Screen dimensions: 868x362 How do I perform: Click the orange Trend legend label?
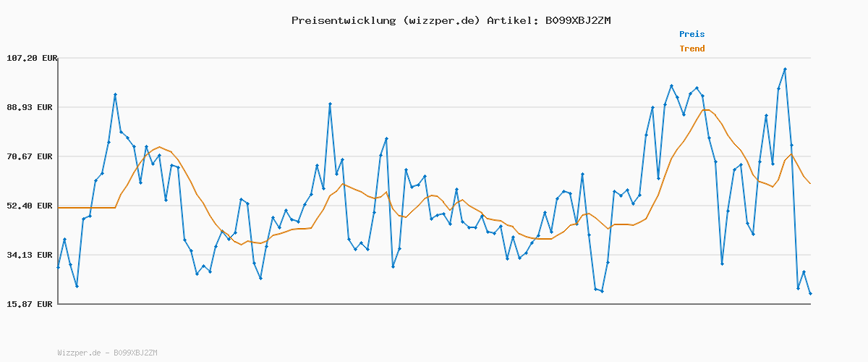coord(692,49)
